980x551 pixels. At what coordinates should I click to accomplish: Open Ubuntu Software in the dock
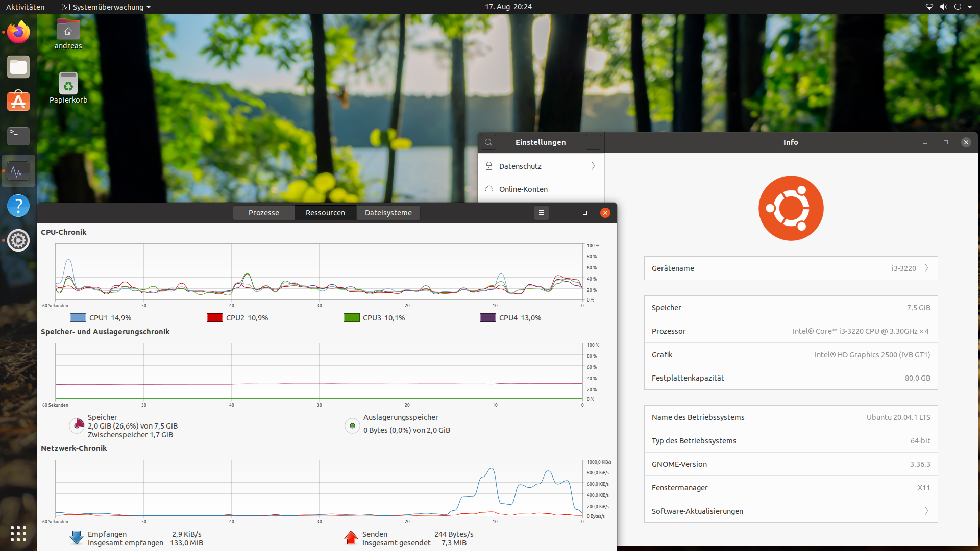18,102
